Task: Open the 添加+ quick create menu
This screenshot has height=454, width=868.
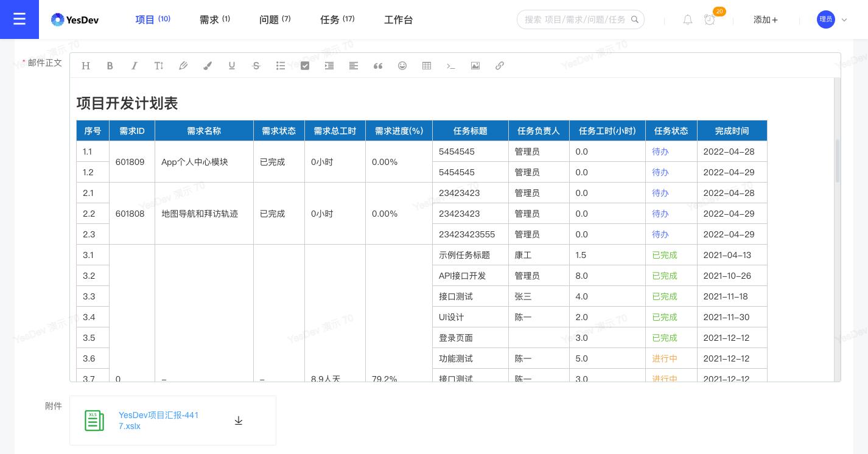Action: click(765, 19)
